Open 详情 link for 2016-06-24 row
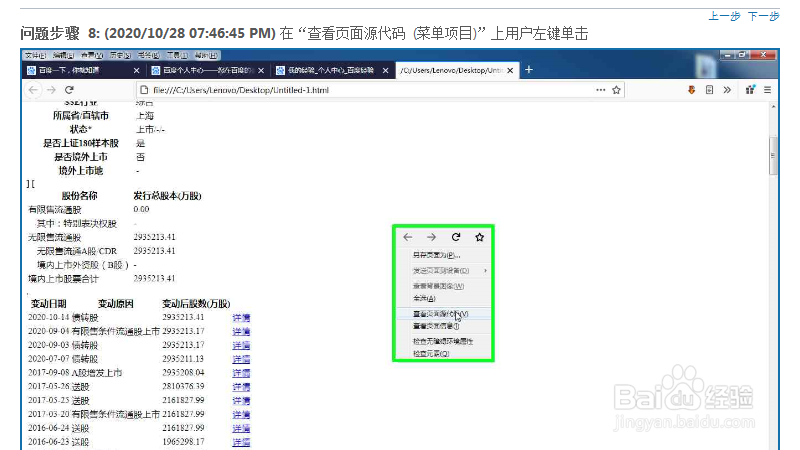Image resolution: width=800 pixels, height=450 pixels. (x=241, y=428)
